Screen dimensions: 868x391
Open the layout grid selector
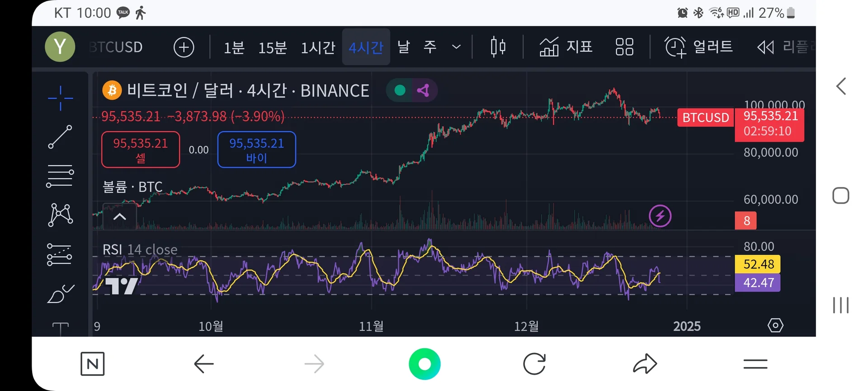[x=624, y=47]
